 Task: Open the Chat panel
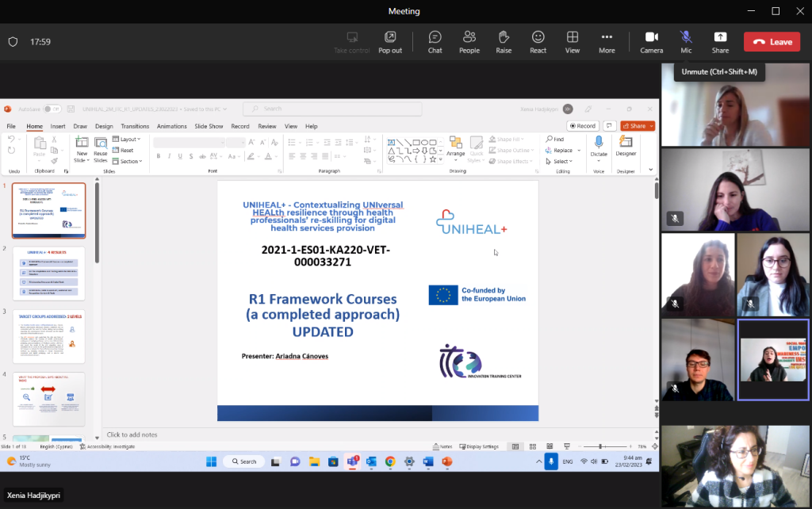pyautogui.click(x=435, y=42)
